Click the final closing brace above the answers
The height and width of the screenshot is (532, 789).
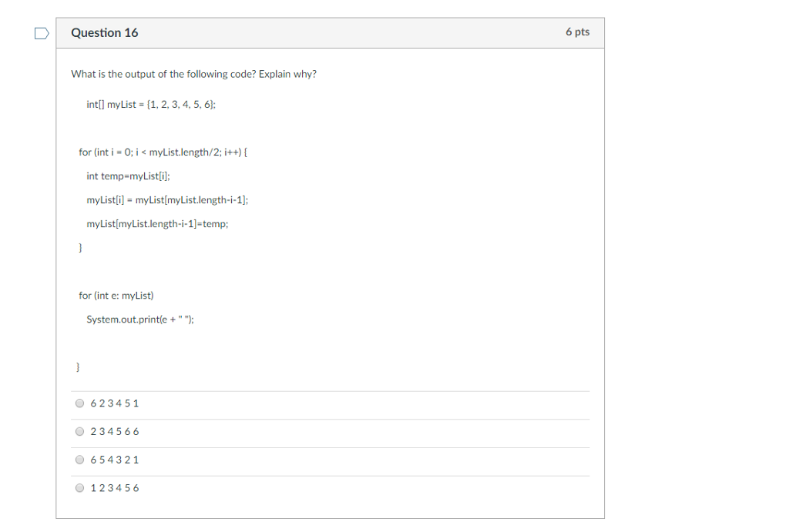(78, 367)
